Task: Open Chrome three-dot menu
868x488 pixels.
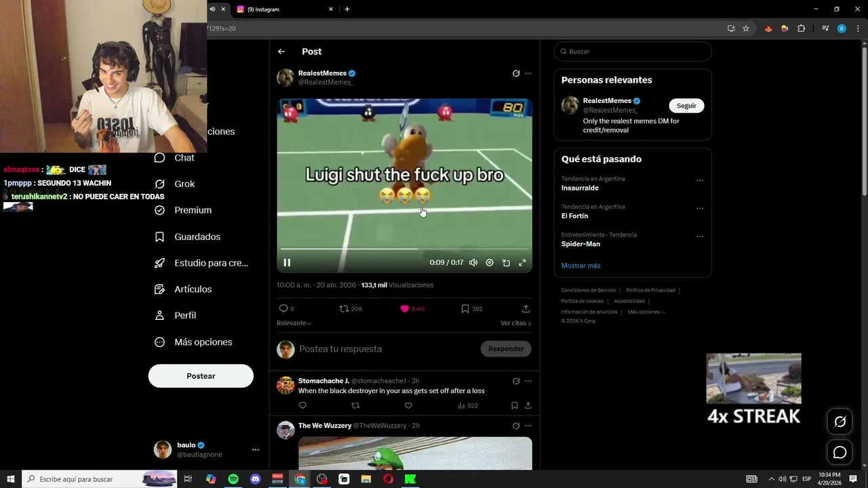Action: (x=858, y=28)
